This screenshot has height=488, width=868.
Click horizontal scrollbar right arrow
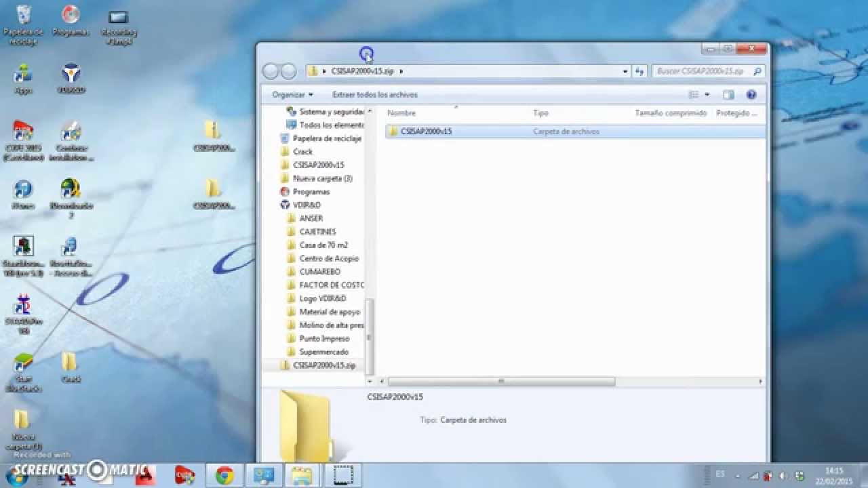[761, 382]
